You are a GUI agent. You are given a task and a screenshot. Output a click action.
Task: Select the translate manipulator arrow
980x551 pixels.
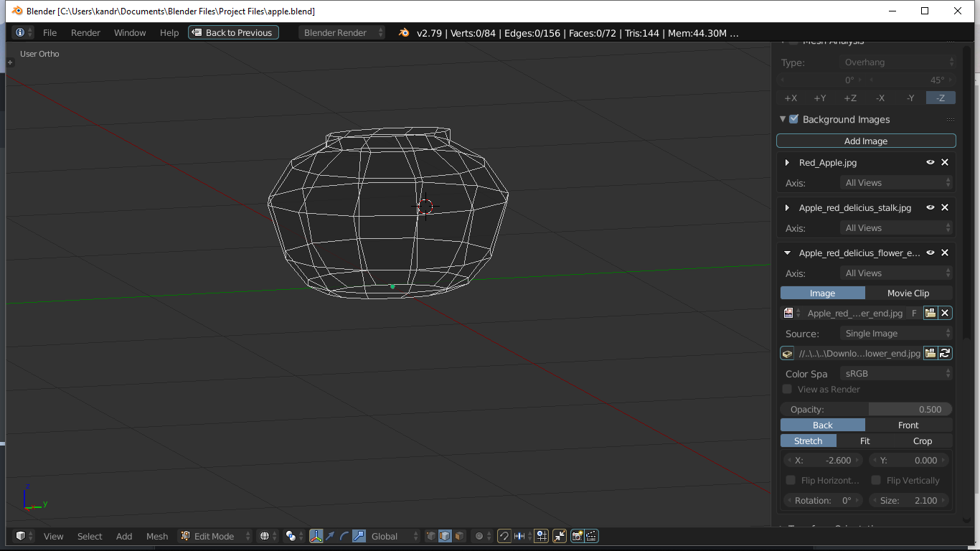coord(330,536)
